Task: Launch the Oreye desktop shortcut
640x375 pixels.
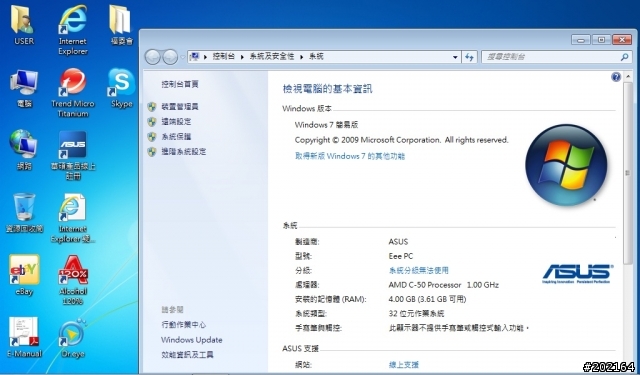Action: [73, 338]
